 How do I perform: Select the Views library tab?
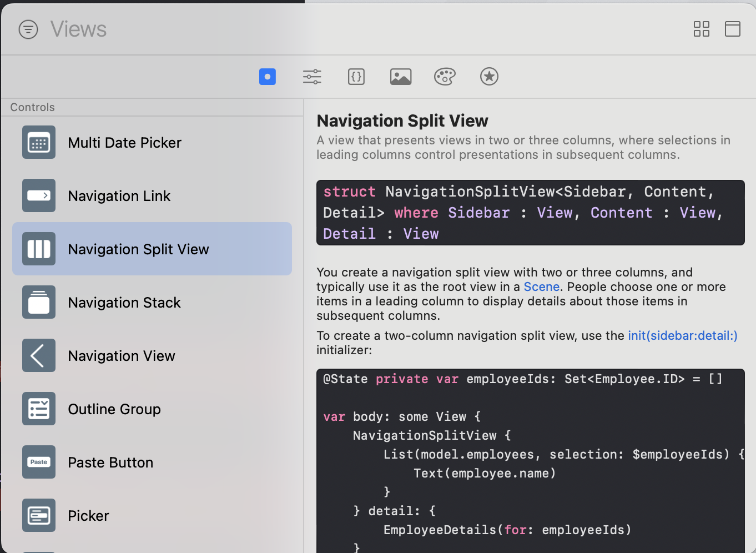click(268, 77)
